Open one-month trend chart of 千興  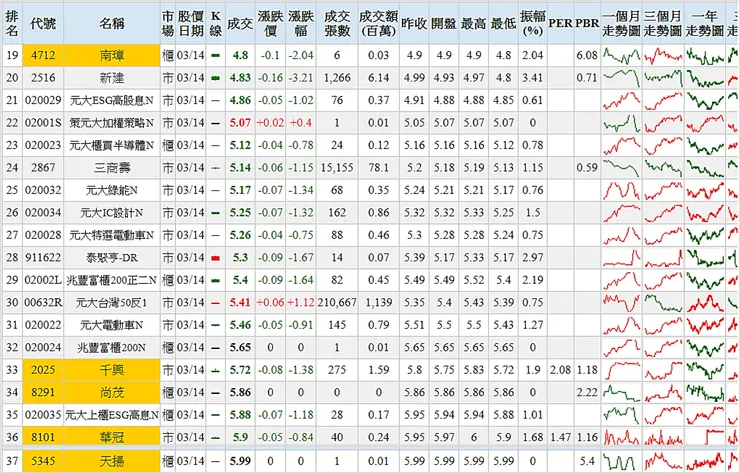point(622,370)
